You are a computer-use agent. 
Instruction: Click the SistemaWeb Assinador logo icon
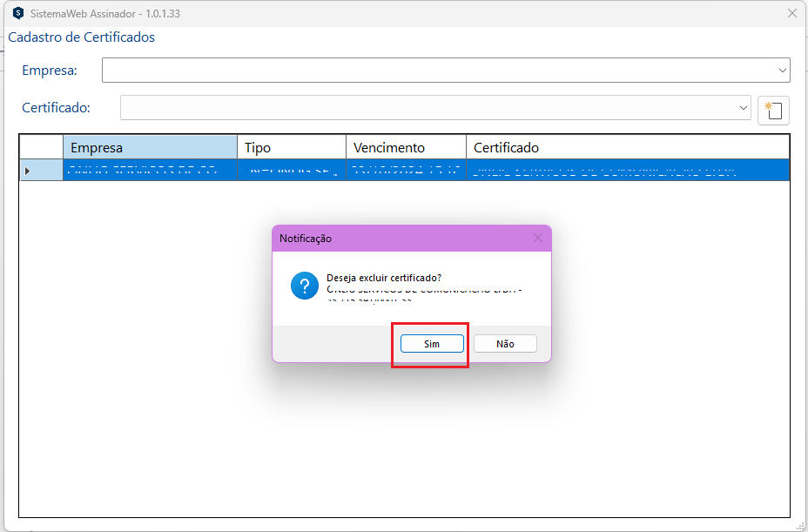17,14
